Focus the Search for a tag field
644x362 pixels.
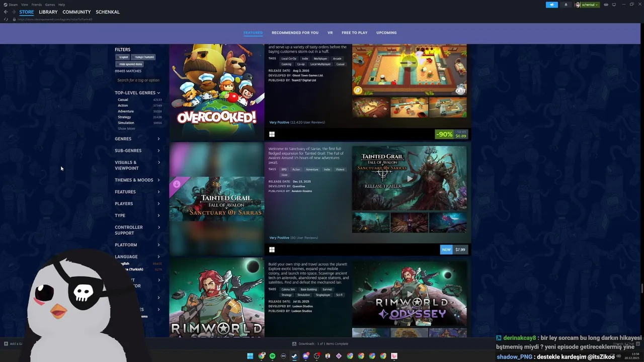click(138, 80)
